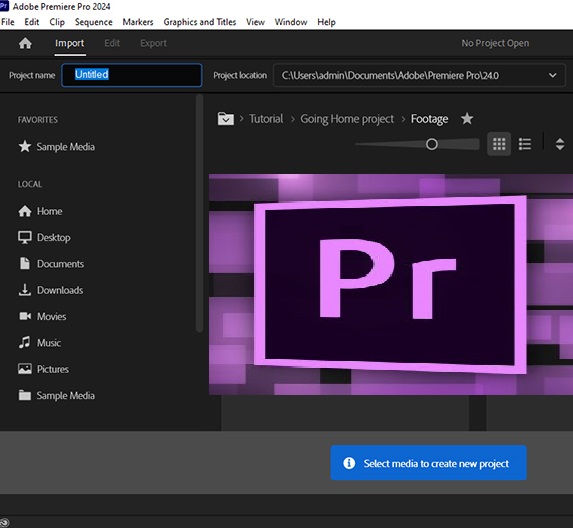Image resolution: width=573 pixels, height=528 pixels.
Task: Click the thumbnail size slider handle
Action: (432, 144)
